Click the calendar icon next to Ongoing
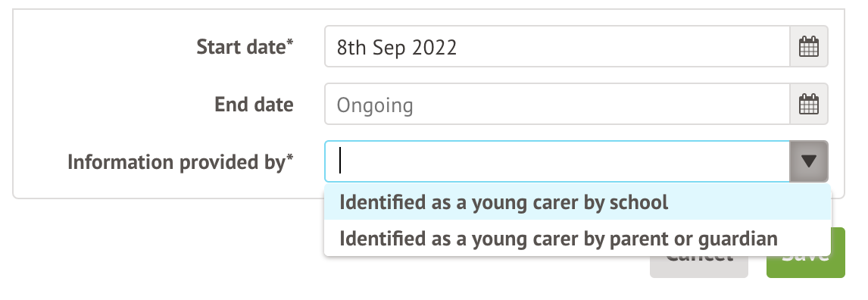 (809, 104)
